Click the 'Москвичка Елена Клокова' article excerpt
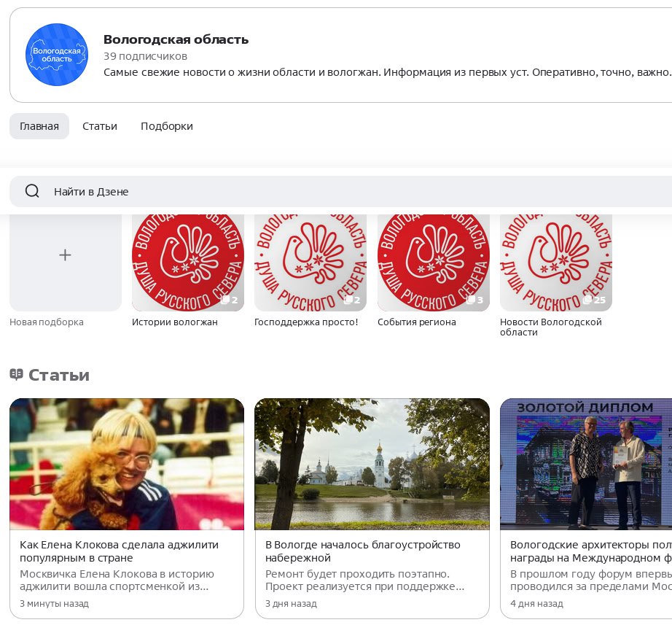 (x=117, y=580)
